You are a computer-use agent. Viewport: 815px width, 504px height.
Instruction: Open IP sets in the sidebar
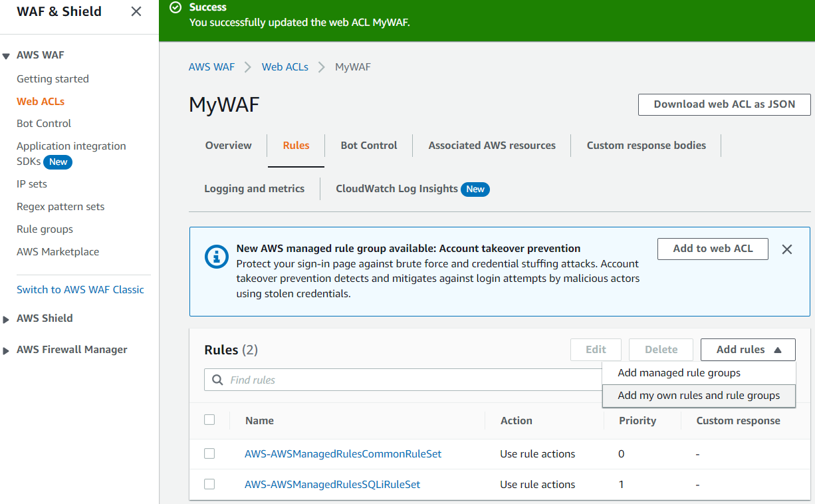click(32, 184)
